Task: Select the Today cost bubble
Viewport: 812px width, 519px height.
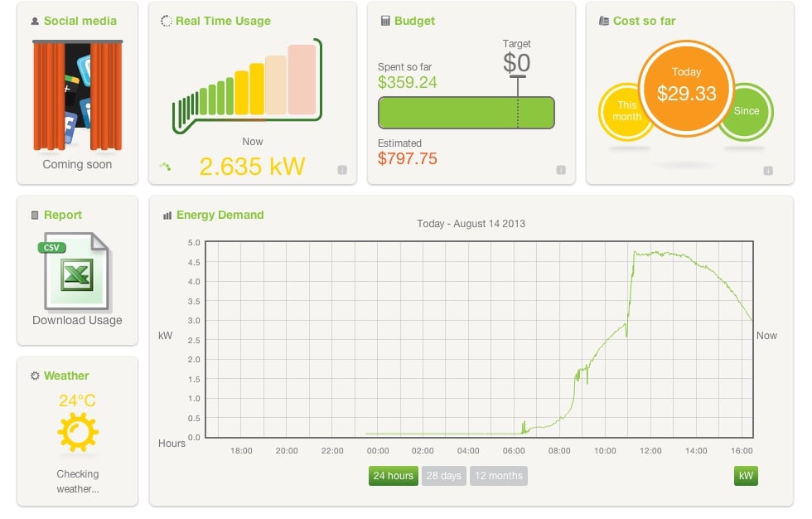Action: (x=687, y=88)
